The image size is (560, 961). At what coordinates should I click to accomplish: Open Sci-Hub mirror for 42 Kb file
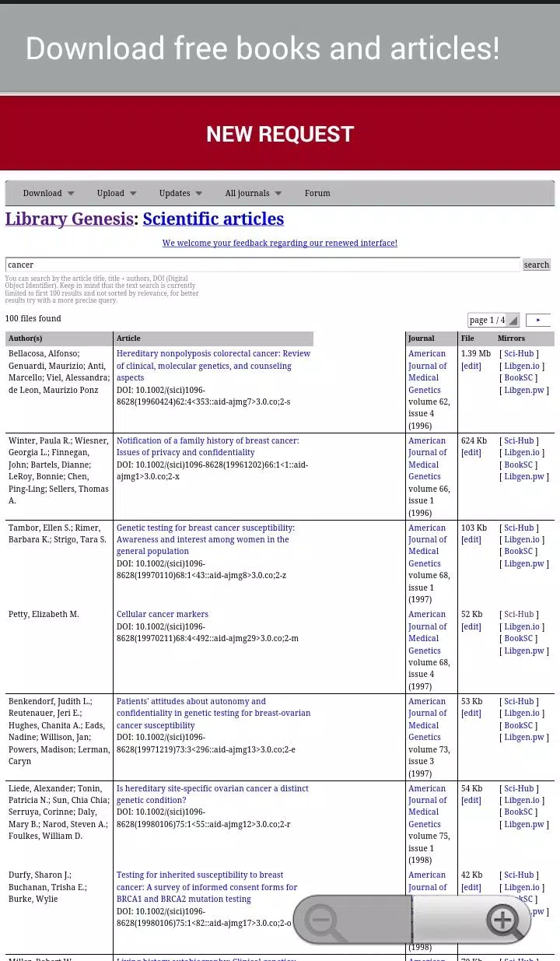point(519,875)
